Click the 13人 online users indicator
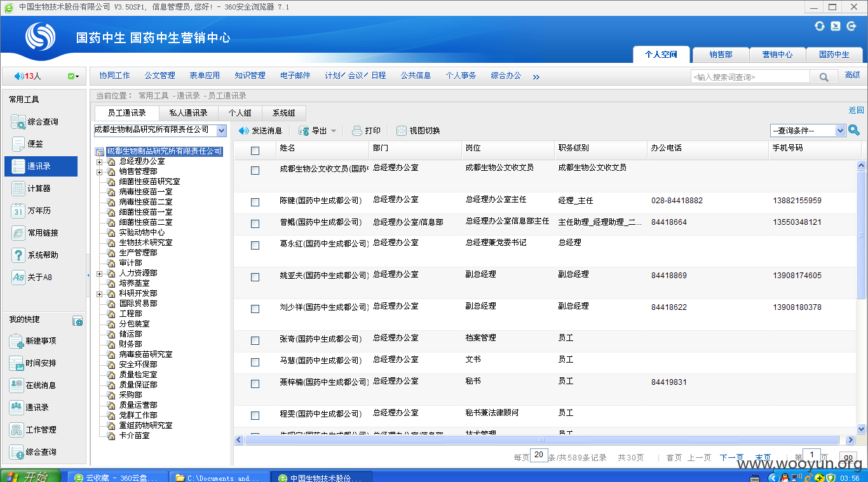This screenshot has height=482, width=868. pos(27,76)
